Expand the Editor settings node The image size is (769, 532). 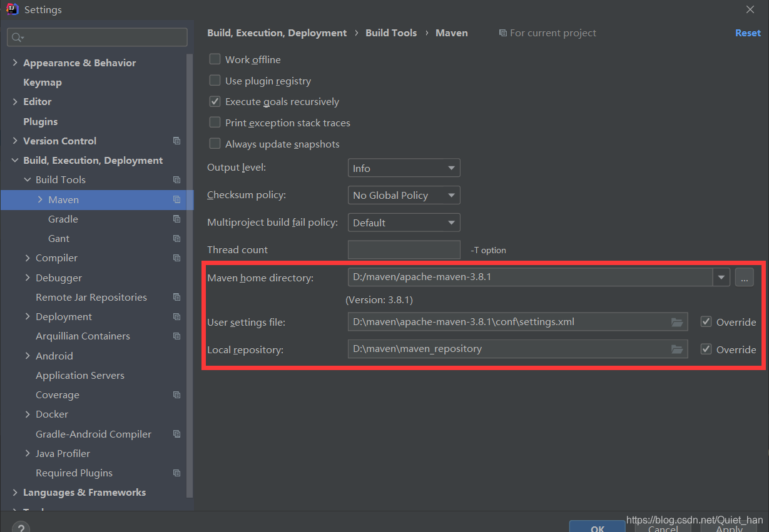[x=15, y=101]
